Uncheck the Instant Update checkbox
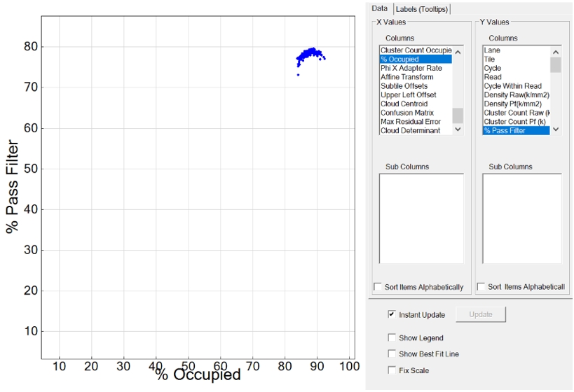 [392, 315]
